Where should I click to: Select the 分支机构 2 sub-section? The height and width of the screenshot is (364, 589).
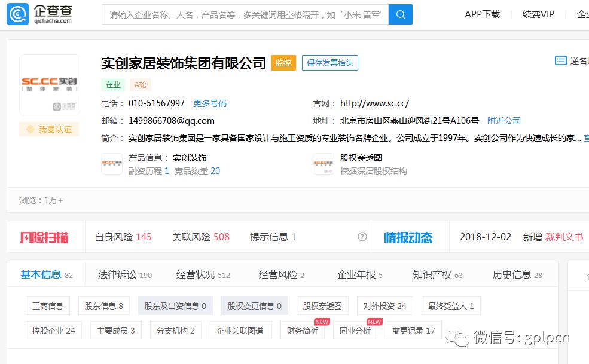coord(175,330)
